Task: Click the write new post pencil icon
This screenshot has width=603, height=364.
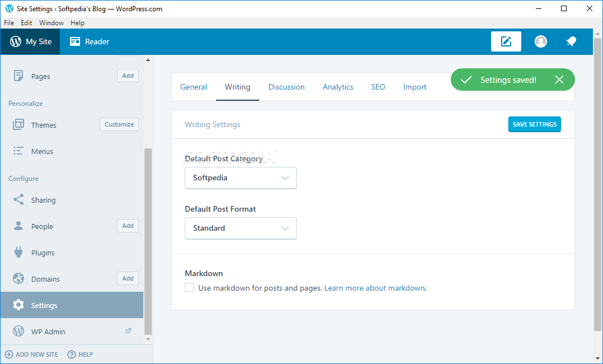Action: pyautogui.click(x=506, y=41)
